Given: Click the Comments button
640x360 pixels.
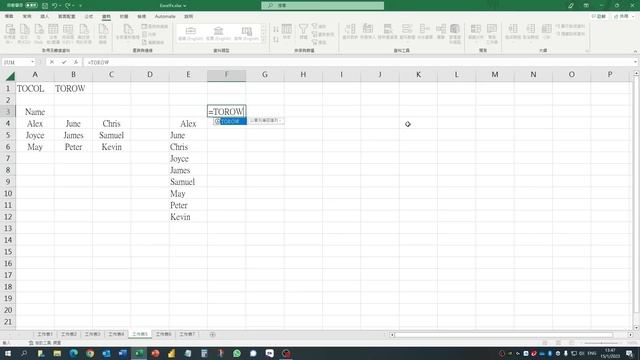Looking at the screenshot, I should coord(599,16).
